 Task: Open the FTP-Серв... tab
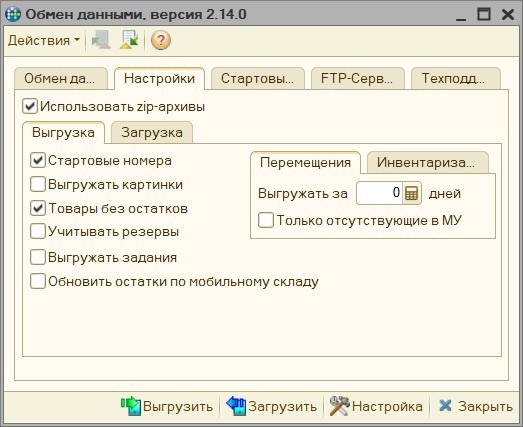click(357, 78)
